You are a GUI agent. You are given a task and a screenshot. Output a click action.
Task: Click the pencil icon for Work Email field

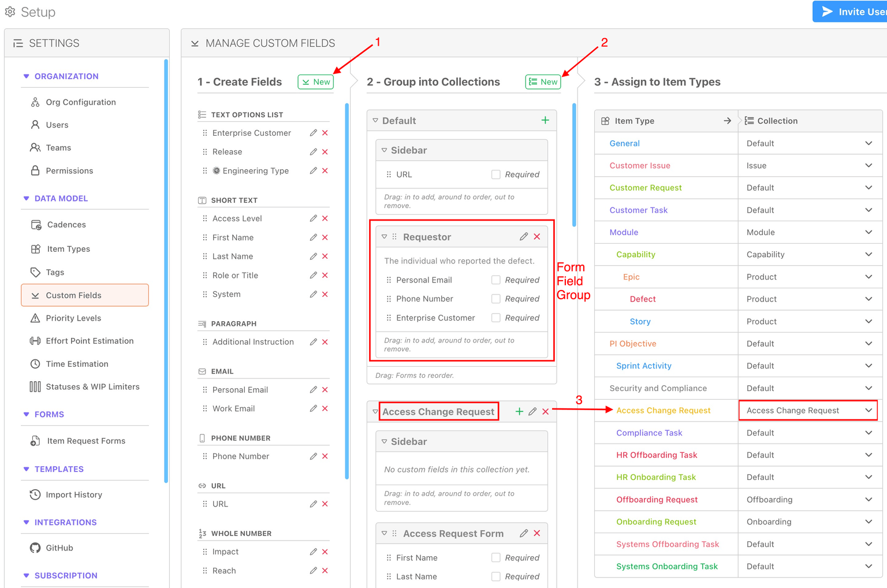(313, 408)
